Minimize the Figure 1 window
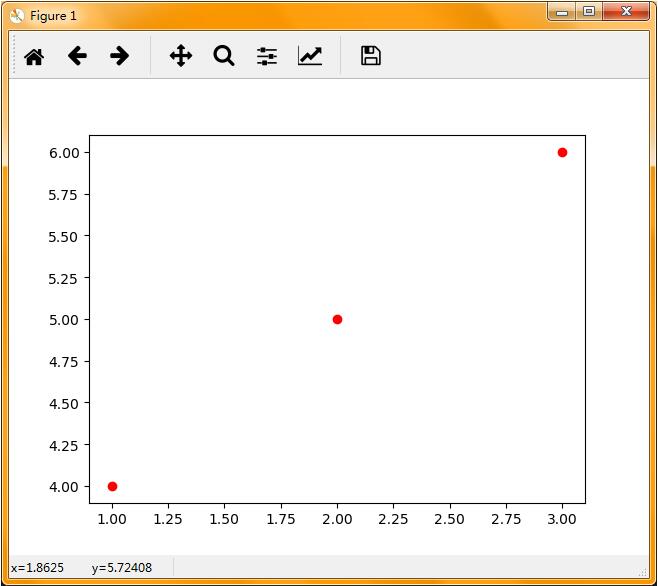658x586 pixels. click(x=562, y=12)
